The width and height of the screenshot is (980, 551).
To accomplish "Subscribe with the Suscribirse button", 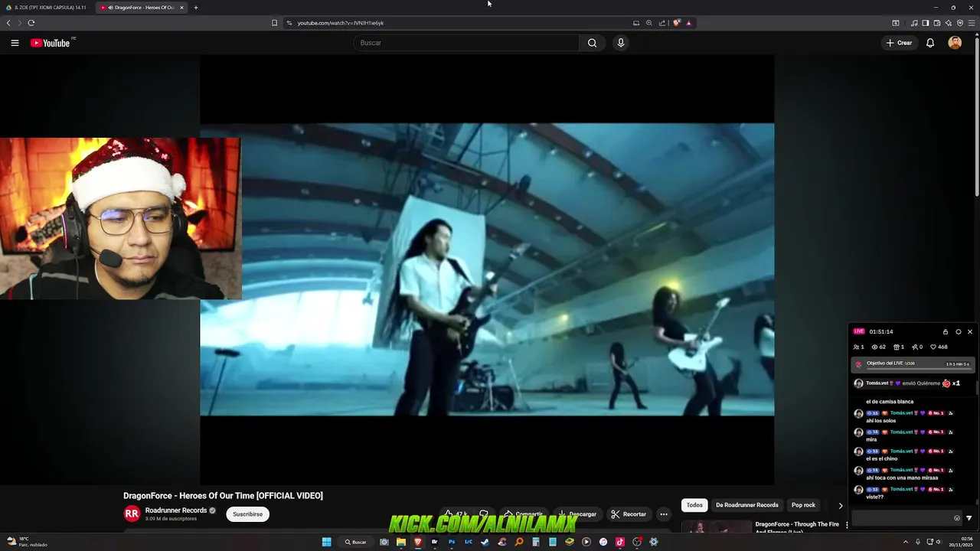I will click(x=247, y=514).
